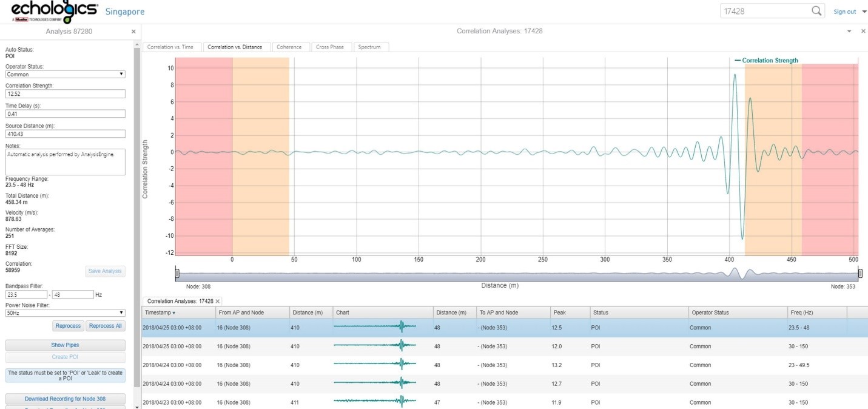Click the Operator Status column header
This screenshot has width=868, height=409.
click(738, 313)
